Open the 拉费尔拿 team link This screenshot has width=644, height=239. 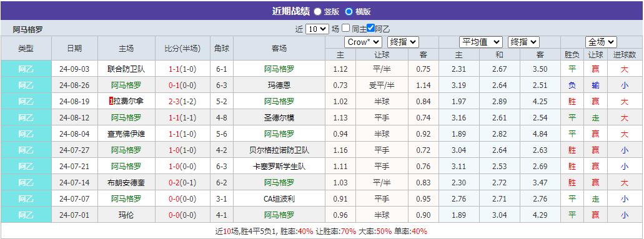tap(128, 102)
